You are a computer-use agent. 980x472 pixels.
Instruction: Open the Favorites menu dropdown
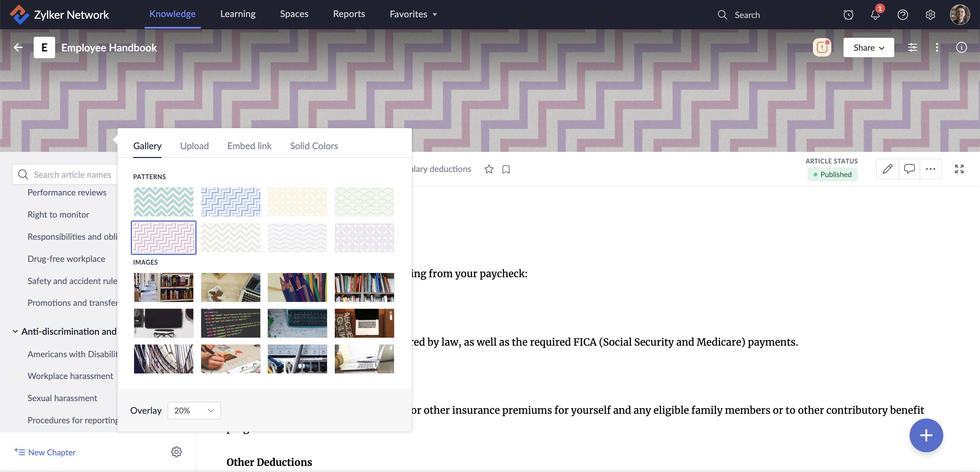tap(413, 14)
